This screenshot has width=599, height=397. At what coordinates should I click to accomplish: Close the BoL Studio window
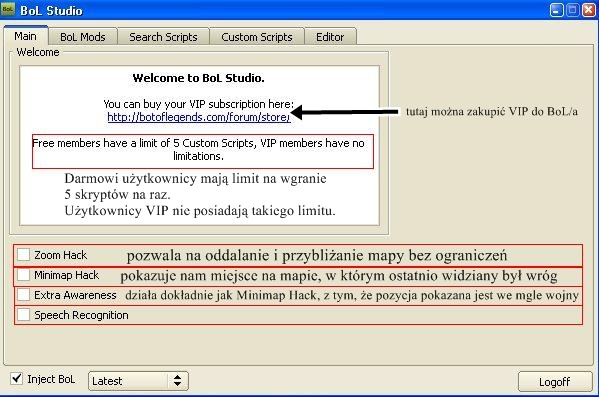coord(588,10)
